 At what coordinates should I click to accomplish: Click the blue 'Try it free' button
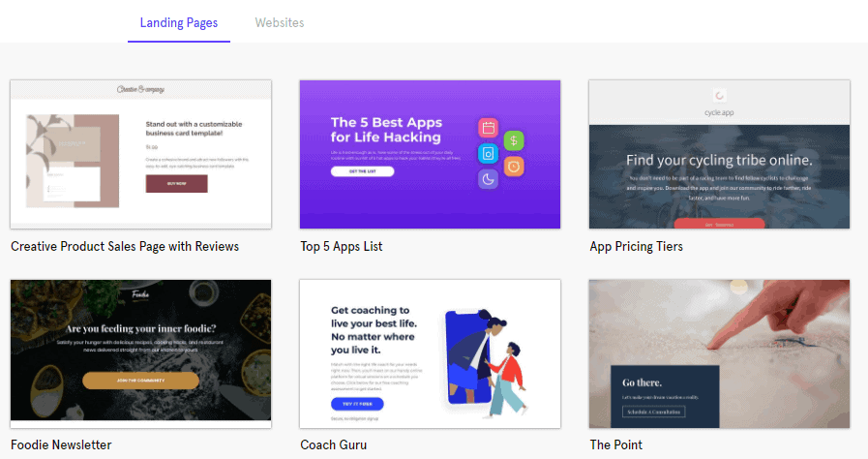coord(357,404)
